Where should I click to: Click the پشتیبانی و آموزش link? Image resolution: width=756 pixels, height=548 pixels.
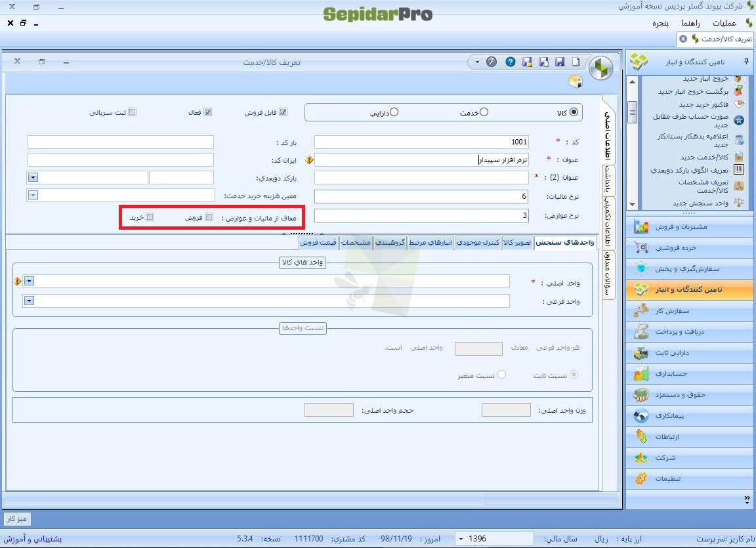[33, 538]
